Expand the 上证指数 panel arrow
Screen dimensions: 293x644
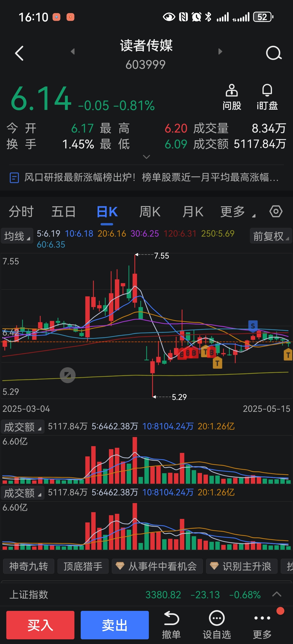276,594
